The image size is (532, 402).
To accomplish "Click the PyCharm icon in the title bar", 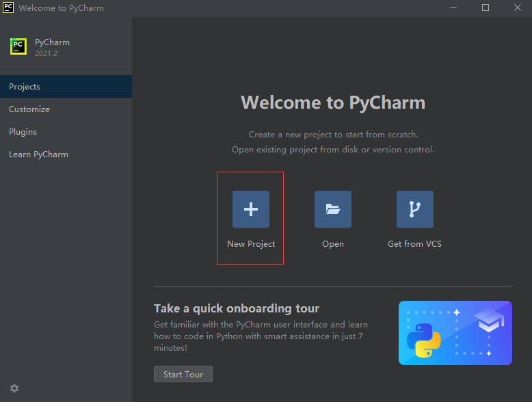I will [8, 8].
